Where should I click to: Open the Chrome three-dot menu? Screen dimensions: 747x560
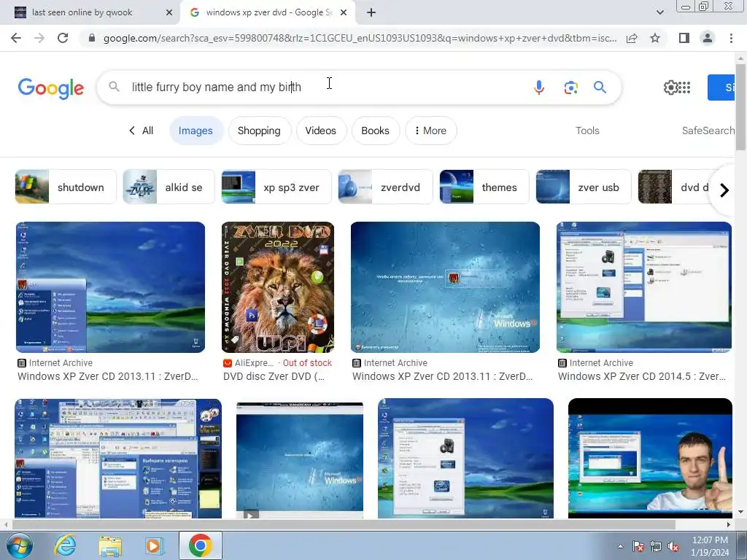click(731, 38)
